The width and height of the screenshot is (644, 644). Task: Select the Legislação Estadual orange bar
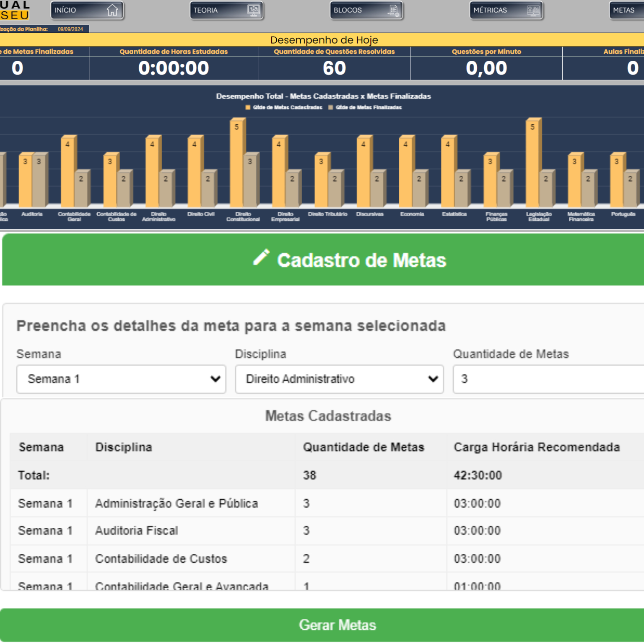click(x=533, y=163)
